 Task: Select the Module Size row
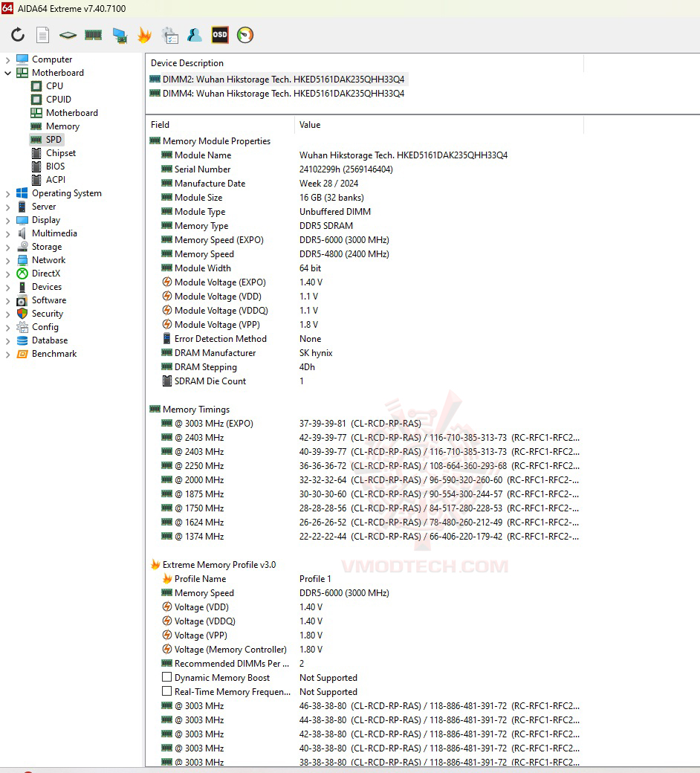263,197
